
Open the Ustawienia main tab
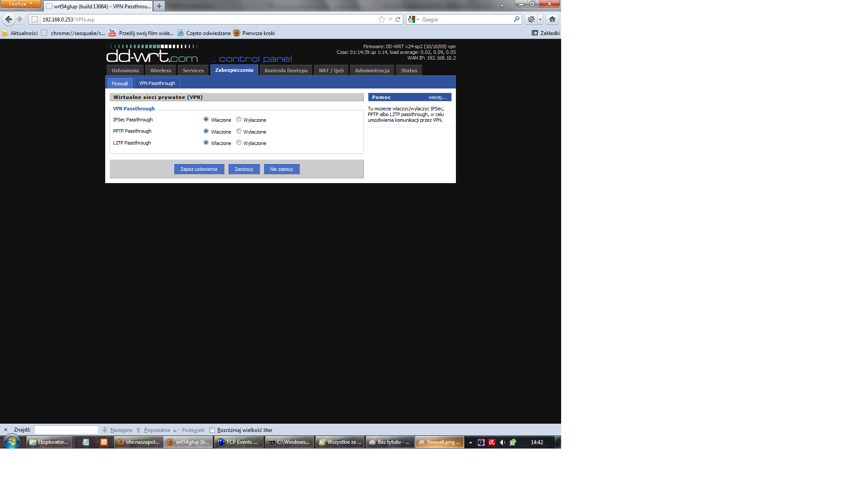click(125, 70)
